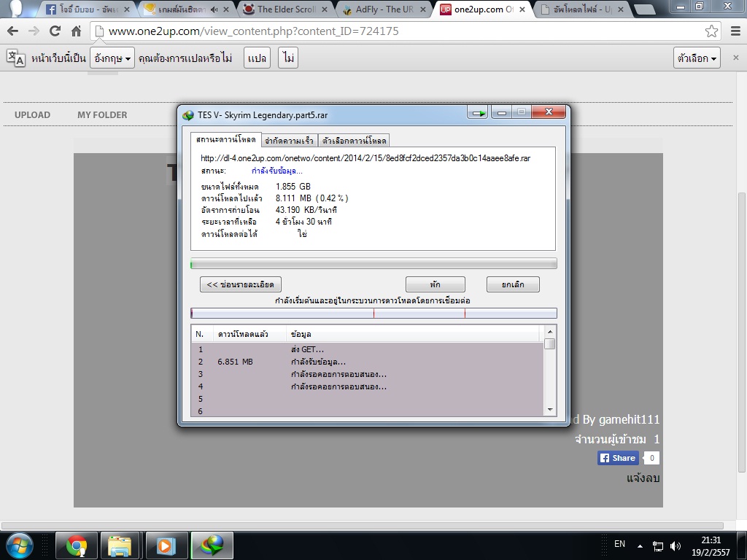
Task: Click the translate bar language icon
Action: [x=16, y=58]
